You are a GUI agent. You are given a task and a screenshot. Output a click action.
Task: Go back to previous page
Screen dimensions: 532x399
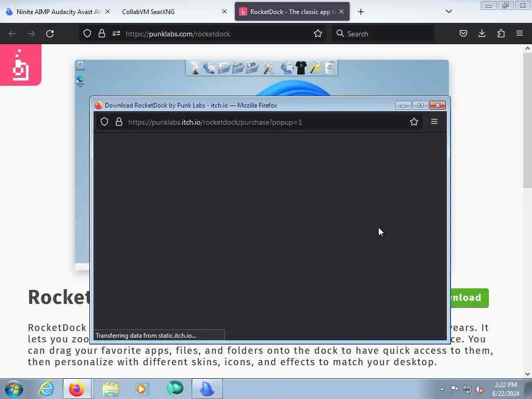tap(12, 34)
